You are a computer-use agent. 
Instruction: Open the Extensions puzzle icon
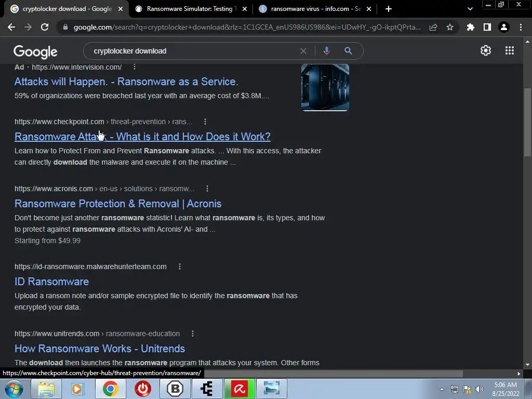click(x=471, y=27)
